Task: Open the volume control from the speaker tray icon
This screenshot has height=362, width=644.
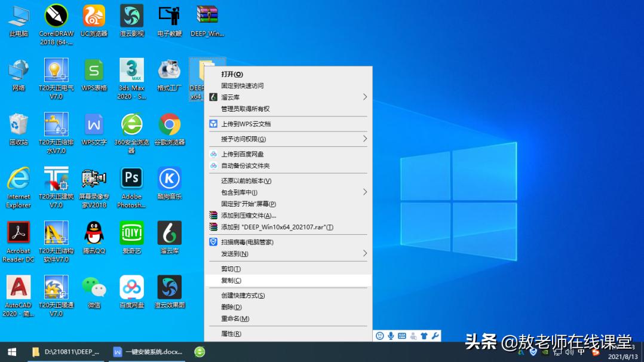Action: tap(568, 353)
